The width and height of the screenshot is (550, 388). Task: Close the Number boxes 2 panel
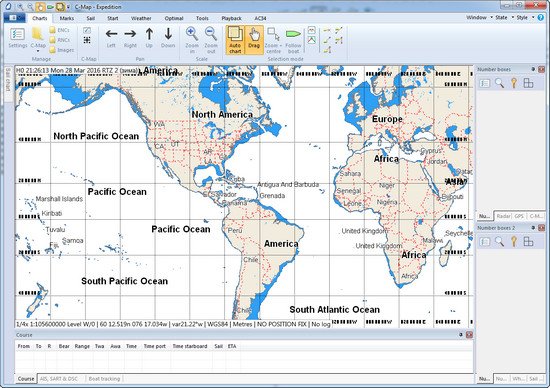[542, 228]
